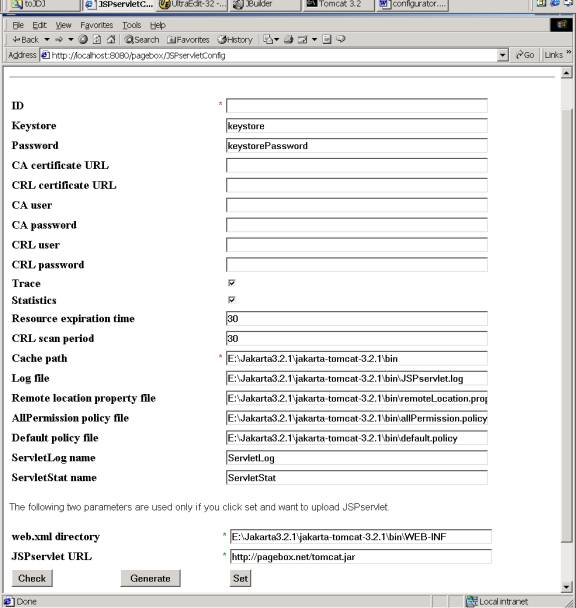
Task: Click the address bar URL field
Action: coord(268,55)
